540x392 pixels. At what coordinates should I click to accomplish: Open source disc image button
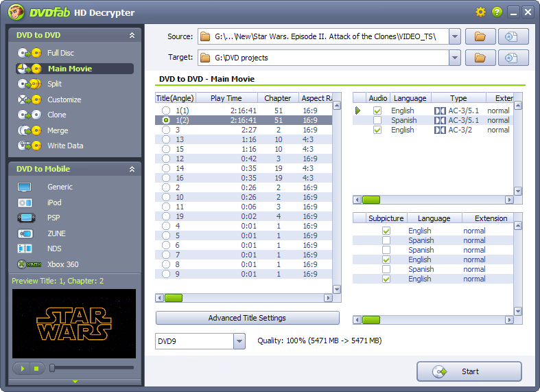(x=513, y=36)
